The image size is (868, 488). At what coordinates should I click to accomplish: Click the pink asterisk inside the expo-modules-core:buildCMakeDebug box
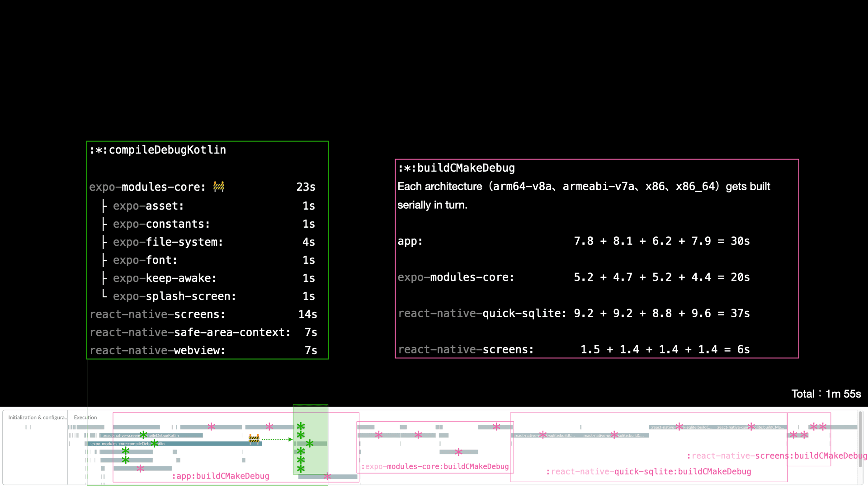(379, 435)
